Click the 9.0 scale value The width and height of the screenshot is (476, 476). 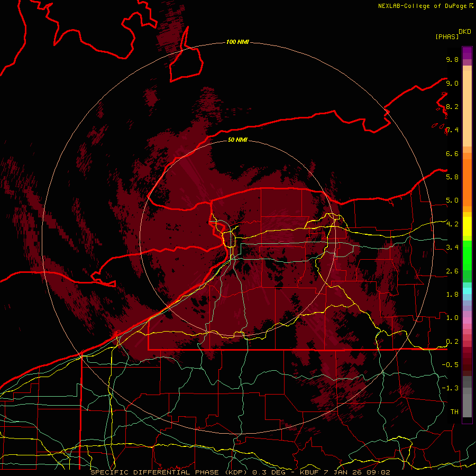click(x=452, y=83)
